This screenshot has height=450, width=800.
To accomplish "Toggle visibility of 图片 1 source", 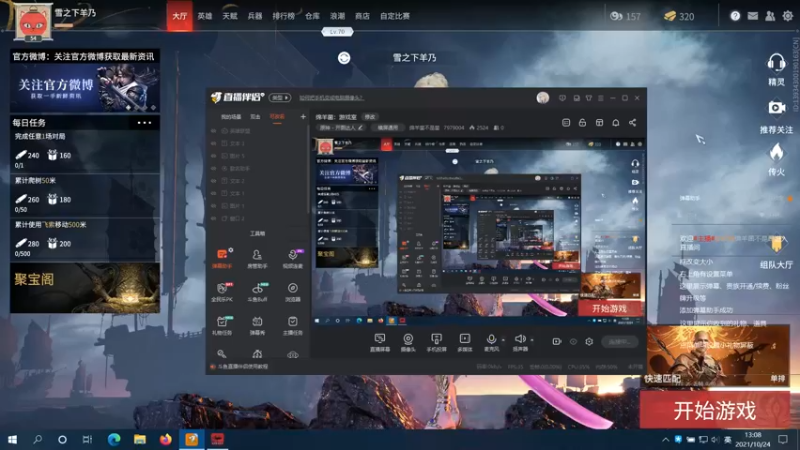I will click(x=214, y=206).
